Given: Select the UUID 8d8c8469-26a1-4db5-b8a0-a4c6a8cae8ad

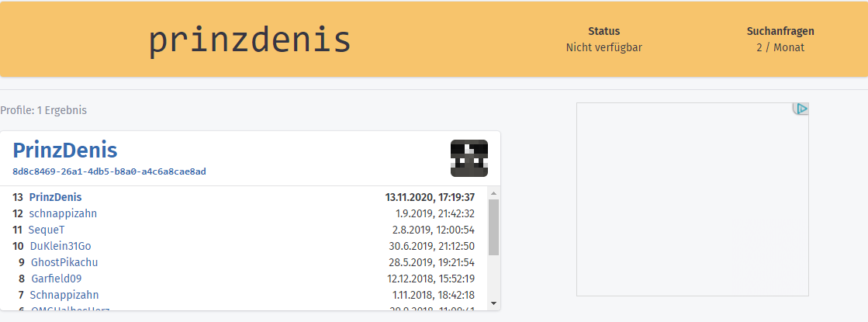Looking at the screenshot, I should tap(109, 171).
